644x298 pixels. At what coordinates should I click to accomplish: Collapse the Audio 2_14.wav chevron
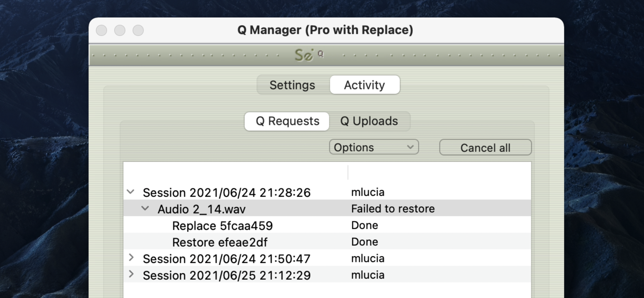pyautogui.click(x=145, y=208)
